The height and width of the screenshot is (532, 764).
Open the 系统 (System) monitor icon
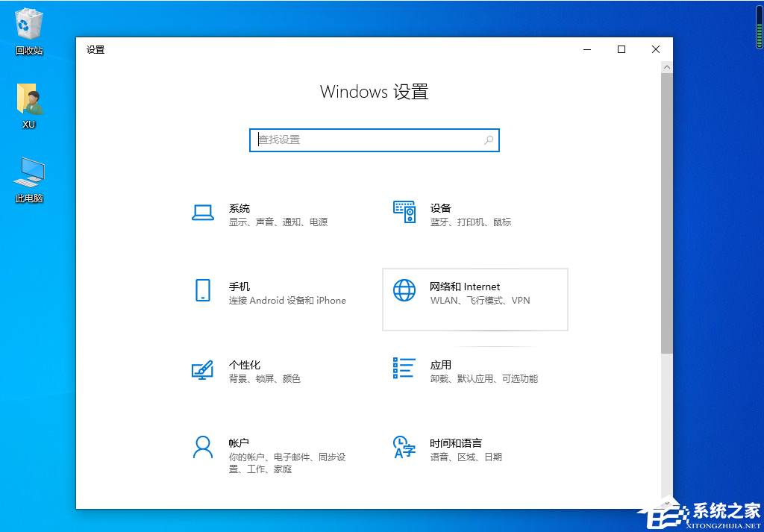click(203, 213)
